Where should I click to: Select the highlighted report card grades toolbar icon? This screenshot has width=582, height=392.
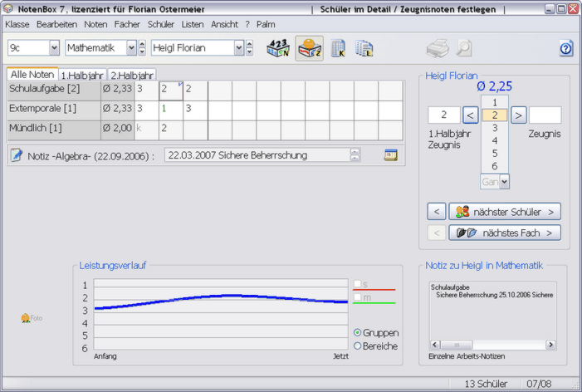point(309,48)
